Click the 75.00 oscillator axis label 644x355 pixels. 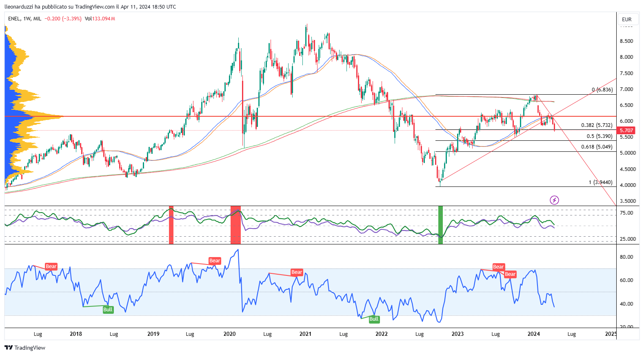tap(626, 213)
